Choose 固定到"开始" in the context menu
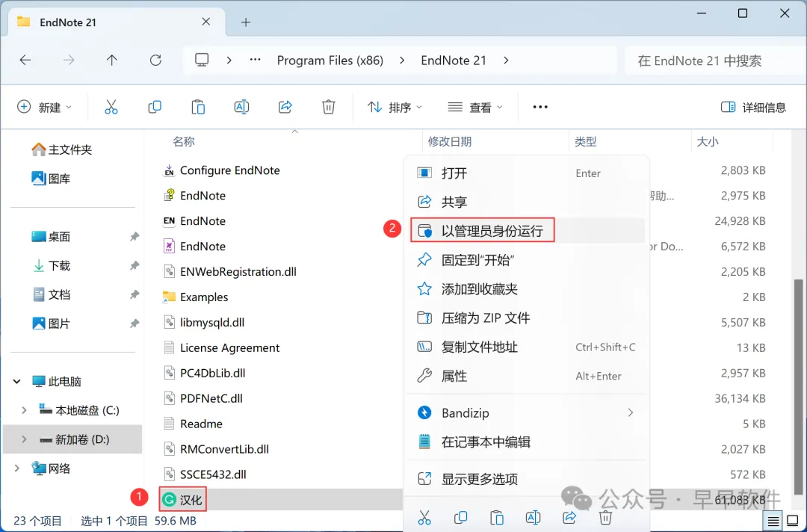Image resolution: width=807 pixels, height=532 pixels. (x=528, y=260)
